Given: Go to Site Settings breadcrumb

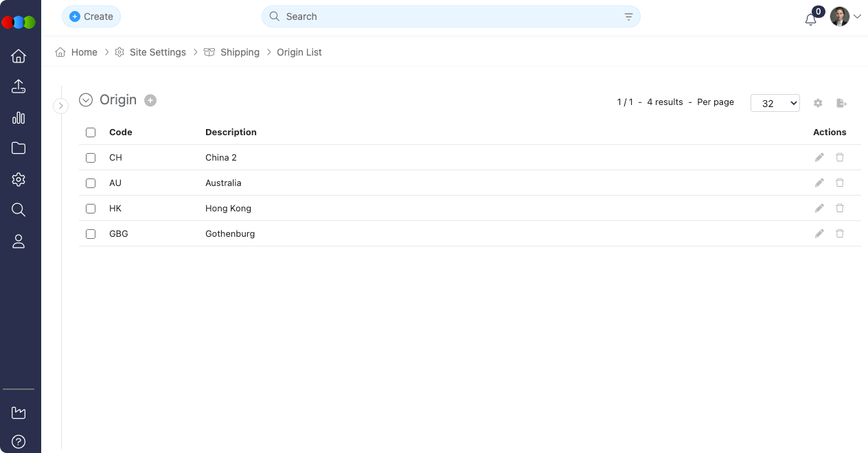Looking at the screenshot, I should pos(157,52).
